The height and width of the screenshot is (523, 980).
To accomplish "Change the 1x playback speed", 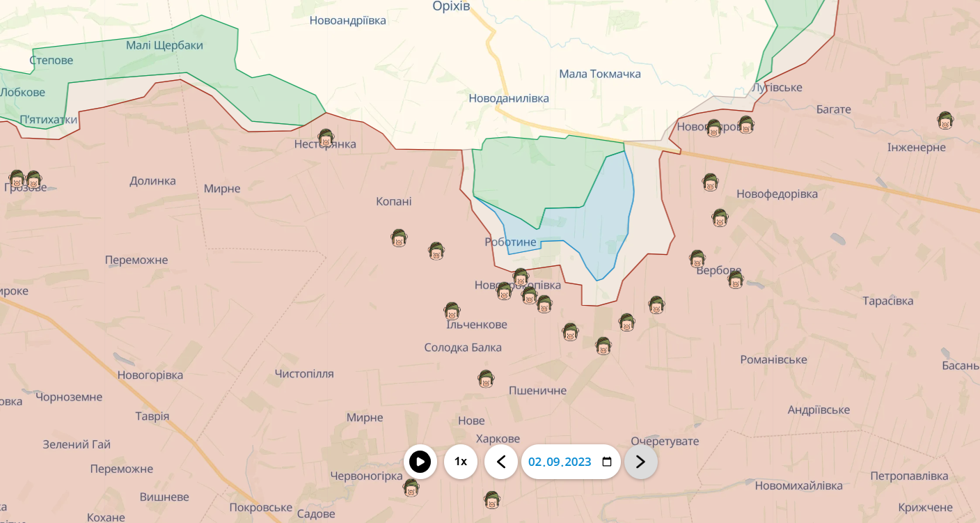I will tap(460, 462).
